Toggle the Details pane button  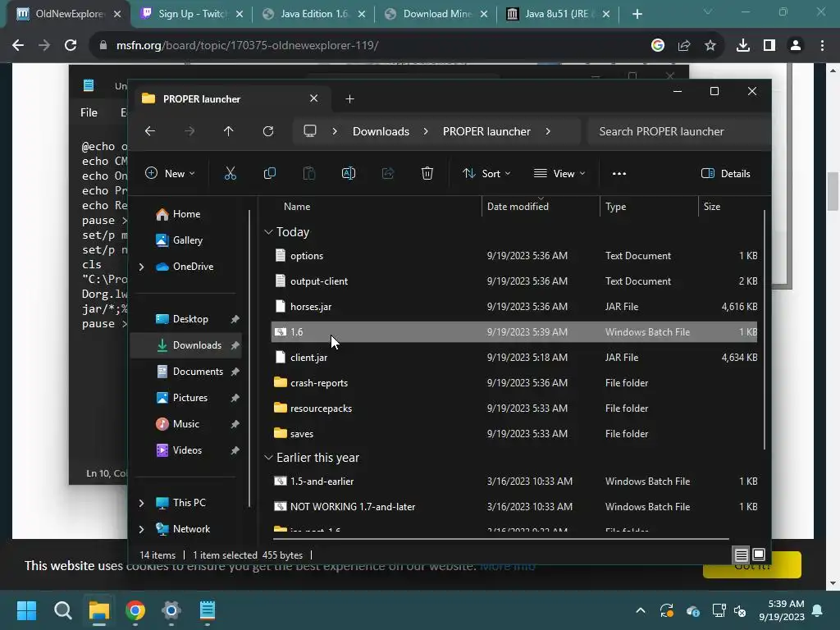tap(726, 173)
